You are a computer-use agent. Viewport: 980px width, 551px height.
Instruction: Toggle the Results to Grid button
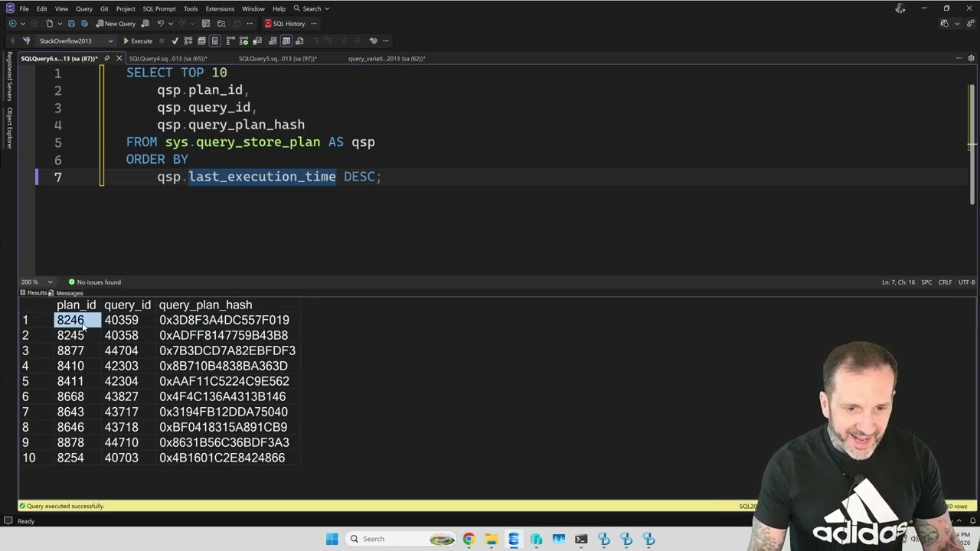point(286,41)
